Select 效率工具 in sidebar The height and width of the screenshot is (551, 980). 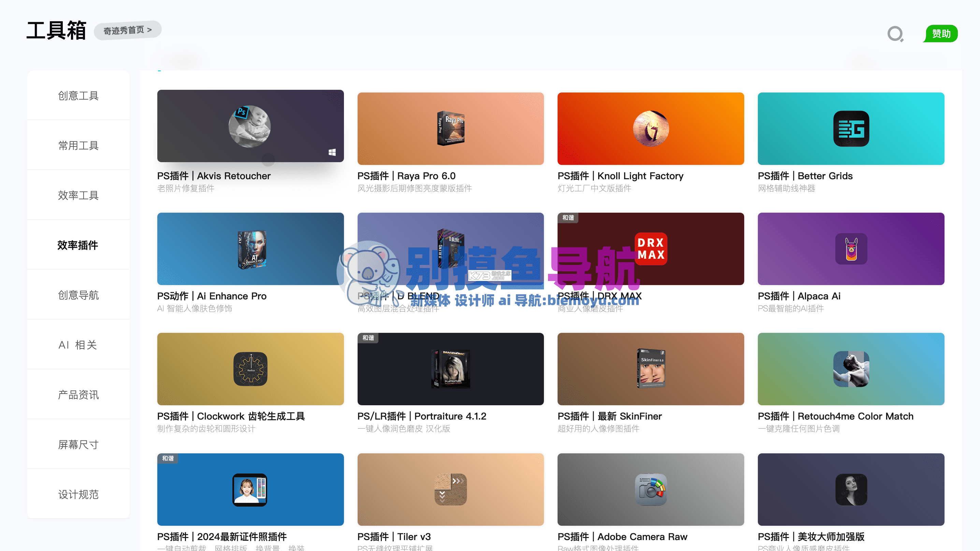(78, 195)
